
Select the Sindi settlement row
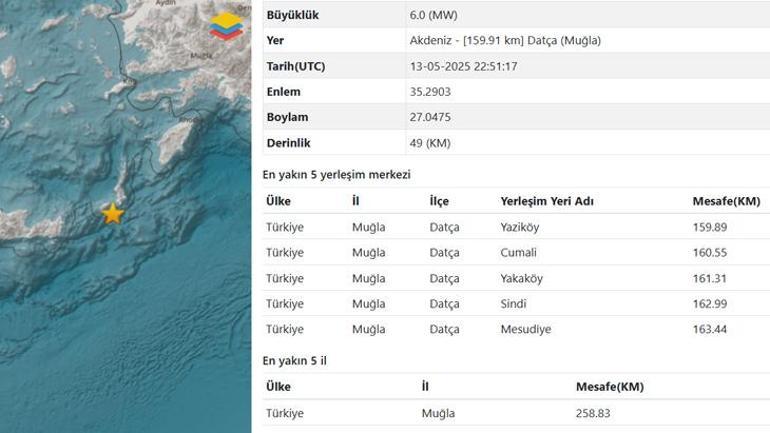[x=513, y=304]
